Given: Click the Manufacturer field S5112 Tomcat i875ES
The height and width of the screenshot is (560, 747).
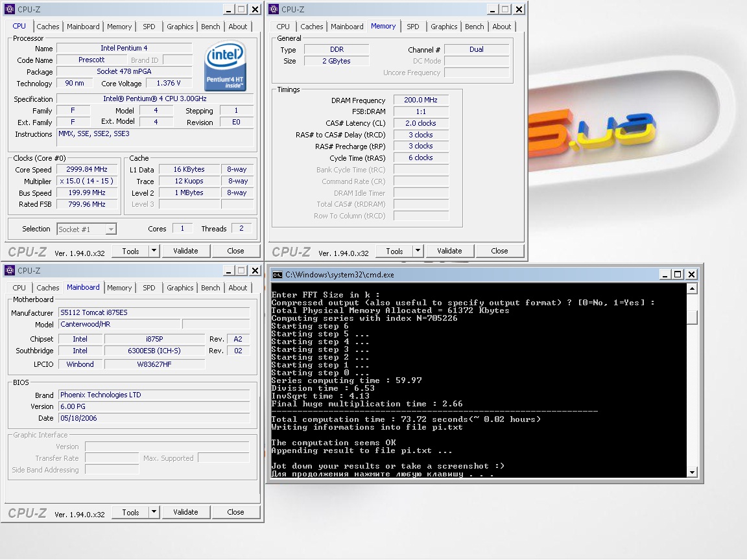Looking at the screenshot, I should [154, 313].
